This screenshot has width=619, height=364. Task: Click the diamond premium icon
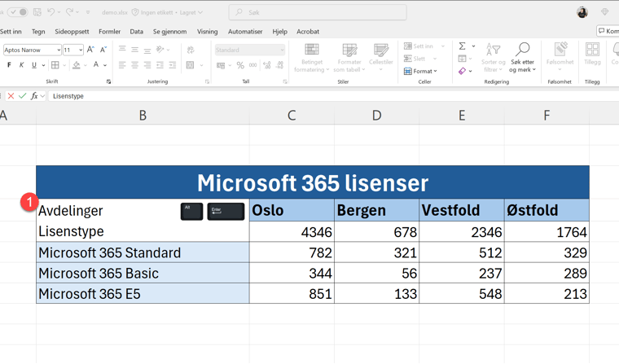tap(604, 12)
